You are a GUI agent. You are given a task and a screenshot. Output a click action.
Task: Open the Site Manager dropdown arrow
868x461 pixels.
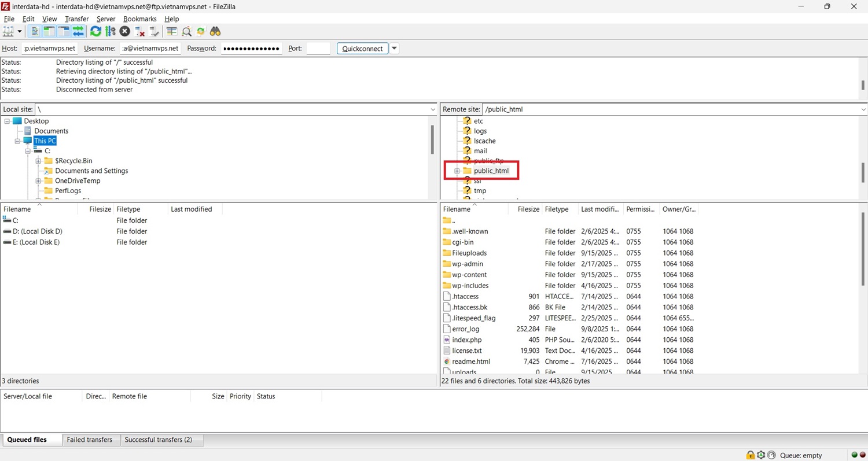pyautogui.click(x=20, y=31)
